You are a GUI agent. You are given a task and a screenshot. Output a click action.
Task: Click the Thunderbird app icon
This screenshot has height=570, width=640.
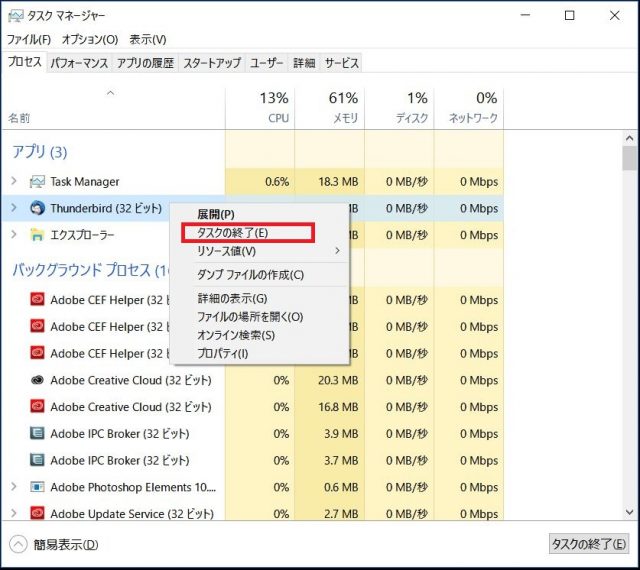click(37, 209)
